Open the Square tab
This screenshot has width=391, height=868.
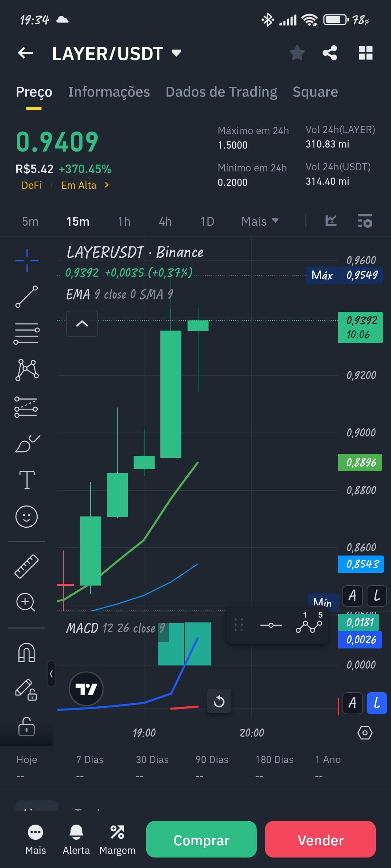coord(315,92)
